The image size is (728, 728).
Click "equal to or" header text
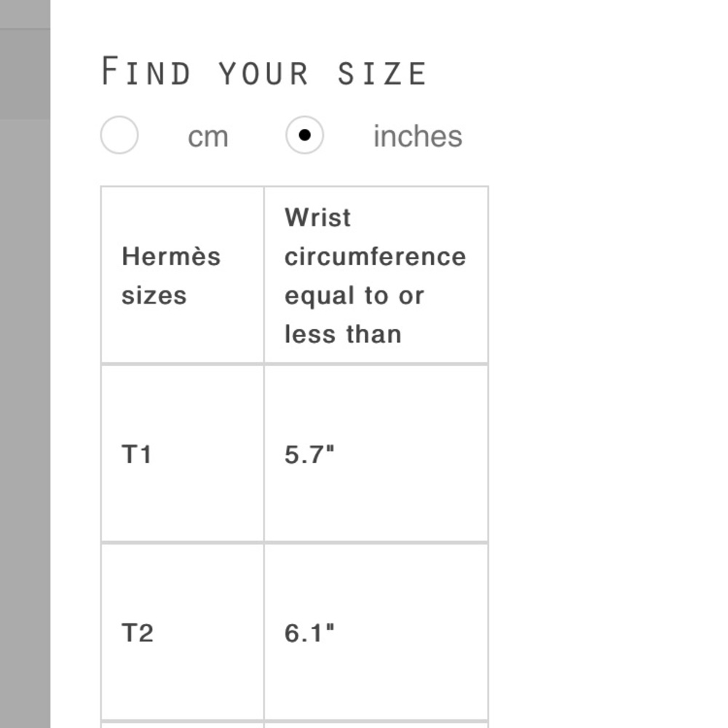point(354,296)
